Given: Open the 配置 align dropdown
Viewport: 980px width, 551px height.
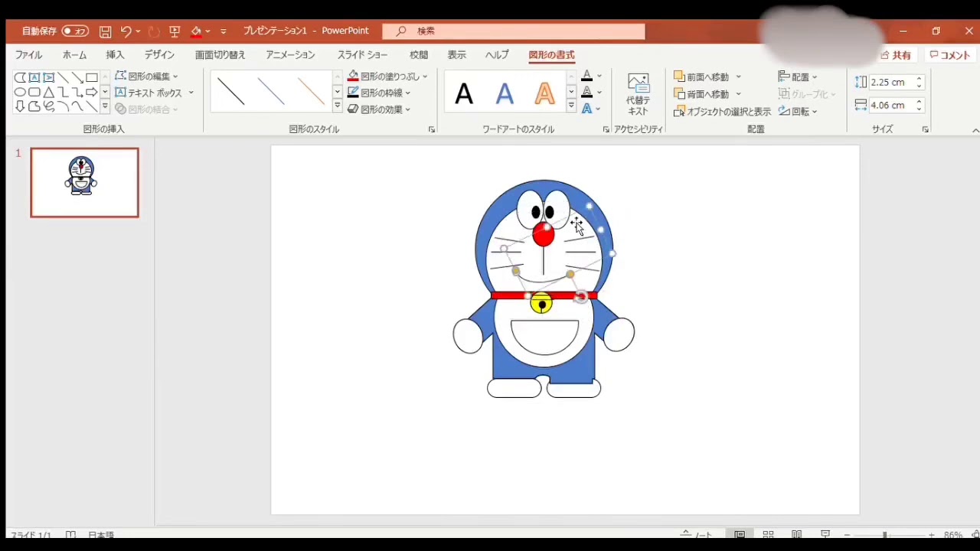Looking at the screenshot, I should (x=798, y=77).
